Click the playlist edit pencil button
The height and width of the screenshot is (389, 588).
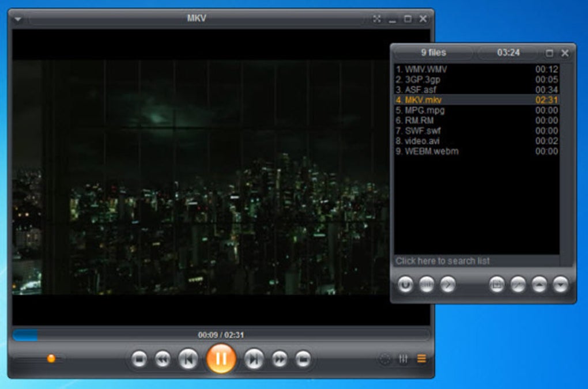coord(518,285)
